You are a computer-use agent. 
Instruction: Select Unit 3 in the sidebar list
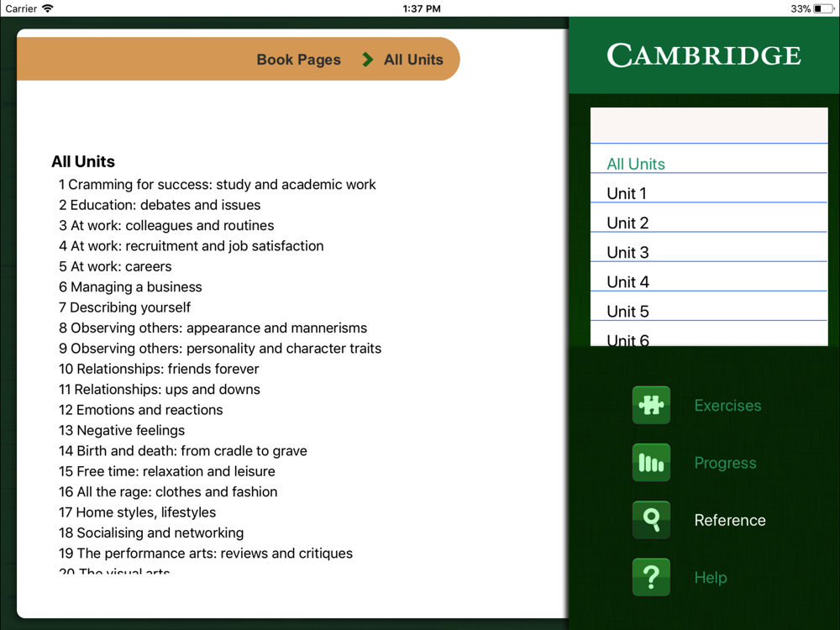coord(709,248)
